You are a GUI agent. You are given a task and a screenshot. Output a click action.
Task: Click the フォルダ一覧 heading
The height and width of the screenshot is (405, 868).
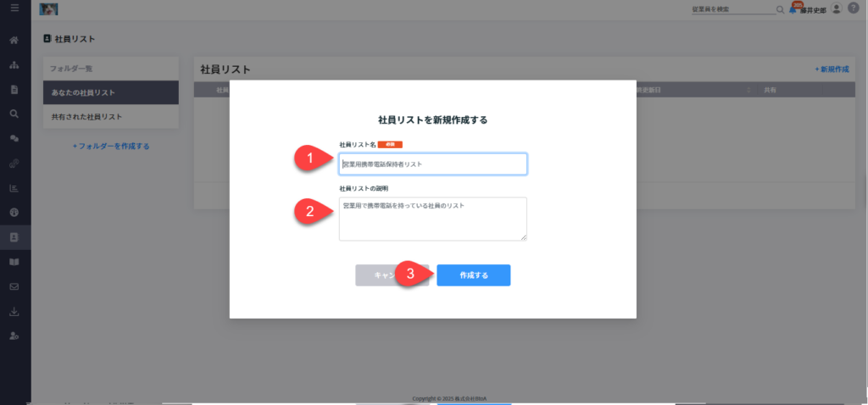point(71,69)
